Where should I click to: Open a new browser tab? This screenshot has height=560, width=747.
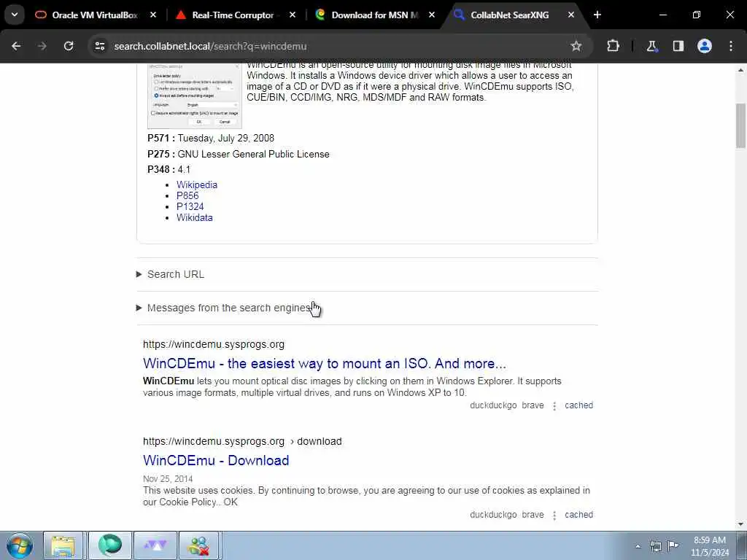(597, 15)
